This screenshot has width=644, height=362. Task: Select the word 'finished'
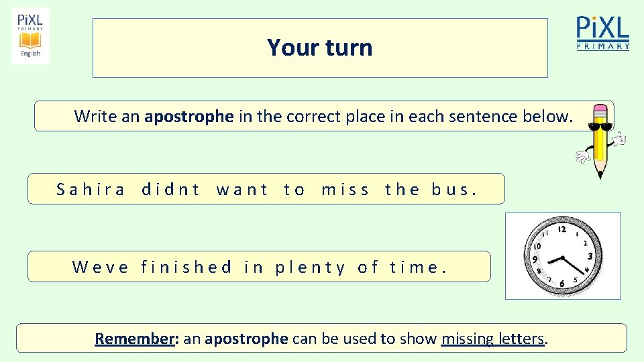[186, 267]
